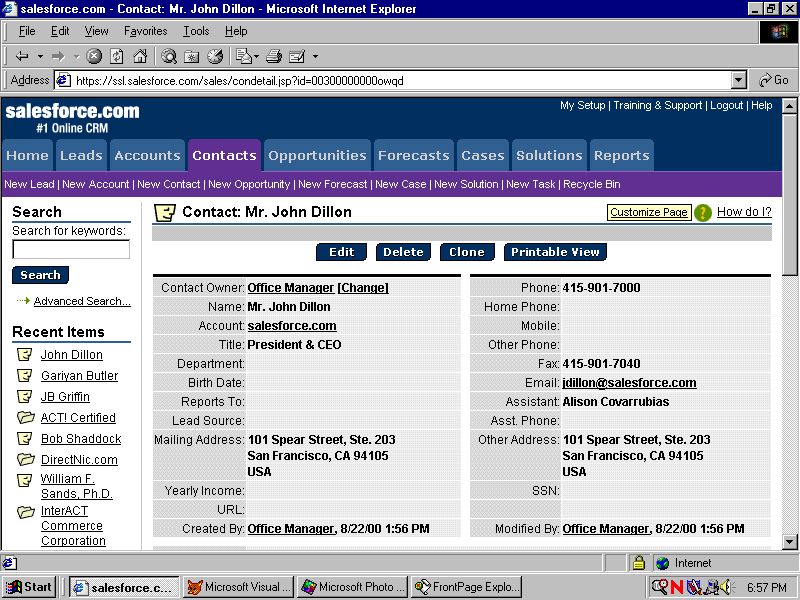Click the folder icon beside InterACT Commerce
Screen dimensions: 800x600
[x=25, y=511]
